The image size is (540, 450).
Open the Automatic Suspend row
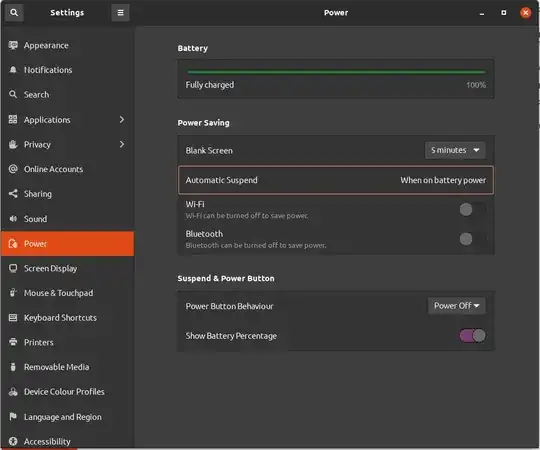[336, 180]
